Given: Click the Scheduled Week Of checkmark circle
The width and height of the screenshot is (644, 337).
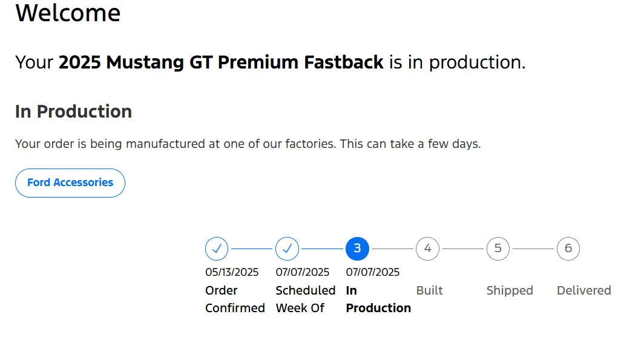Looking at the screenshot, I should [287, 249].
